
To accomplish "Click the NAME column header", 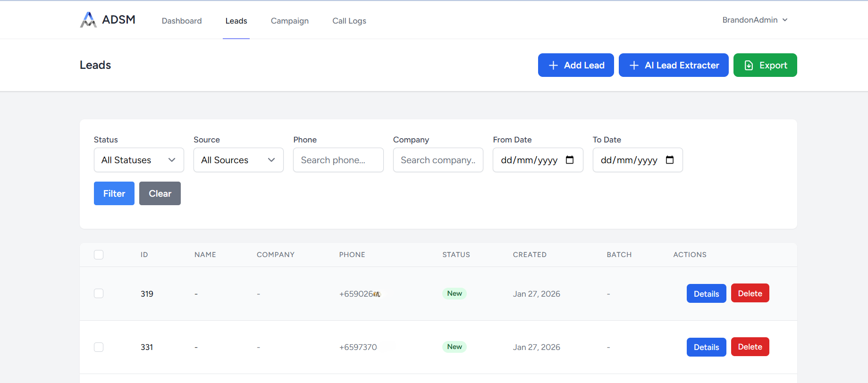I will pyautogui.click(x=205, y=255).
